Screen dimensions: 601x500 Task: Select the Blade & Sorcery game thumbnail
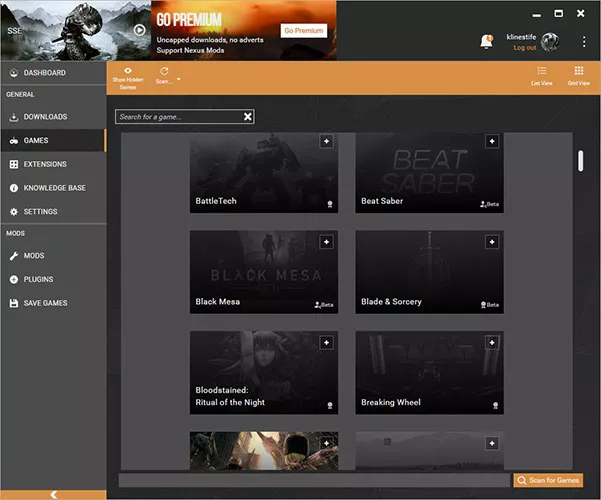[429, 272]
